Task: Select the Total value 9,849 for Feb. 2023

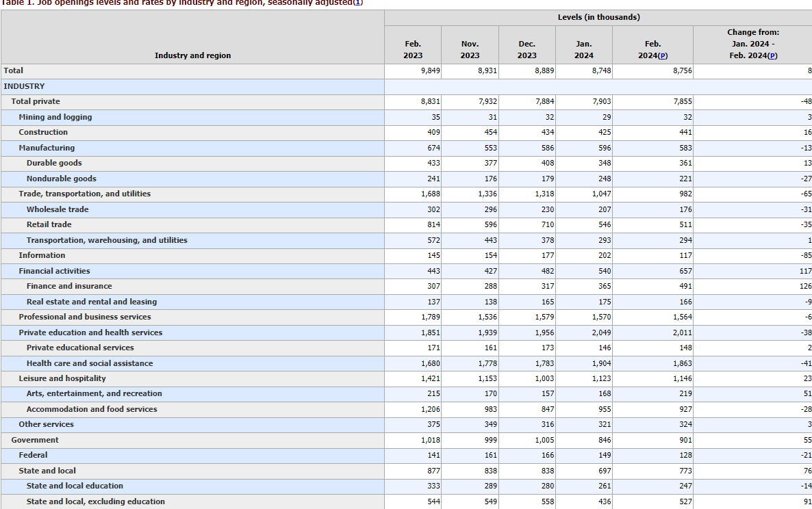Action: 431,71
